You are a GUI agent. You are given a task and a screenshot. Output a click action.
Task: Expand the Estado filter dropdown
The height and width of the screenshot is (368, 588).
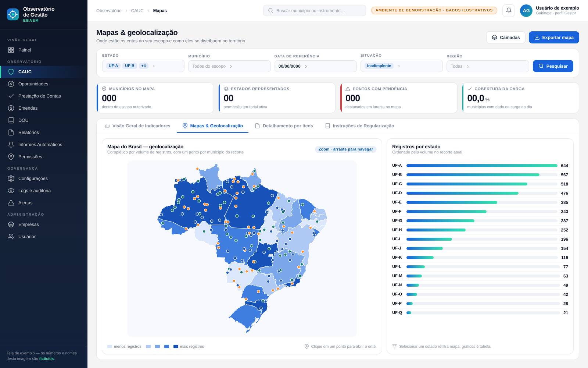point(143,66)
